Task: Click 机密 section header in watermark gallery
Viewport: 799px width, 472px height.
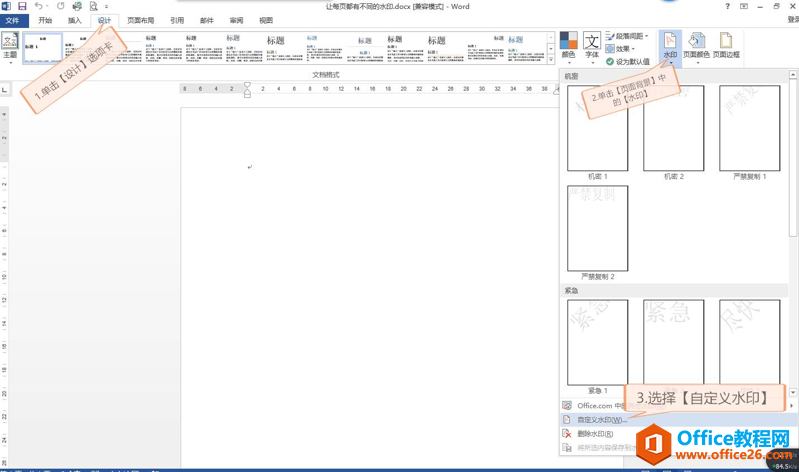Action: [674, 76]
